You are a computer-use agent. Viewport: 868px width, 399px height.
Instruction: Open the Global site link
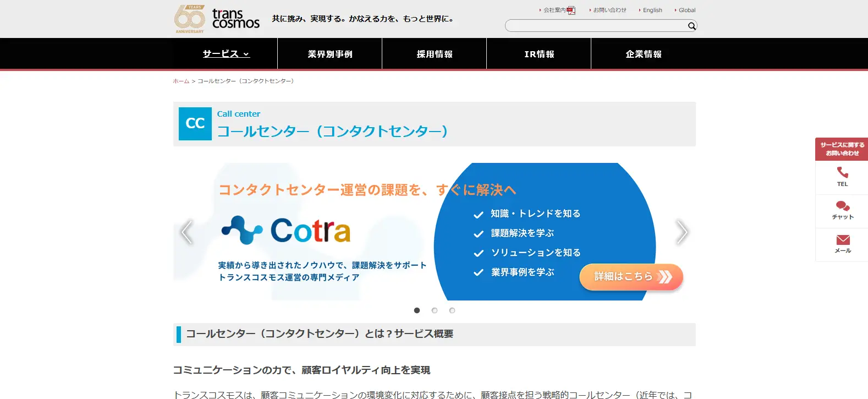[x=686, y=10]
